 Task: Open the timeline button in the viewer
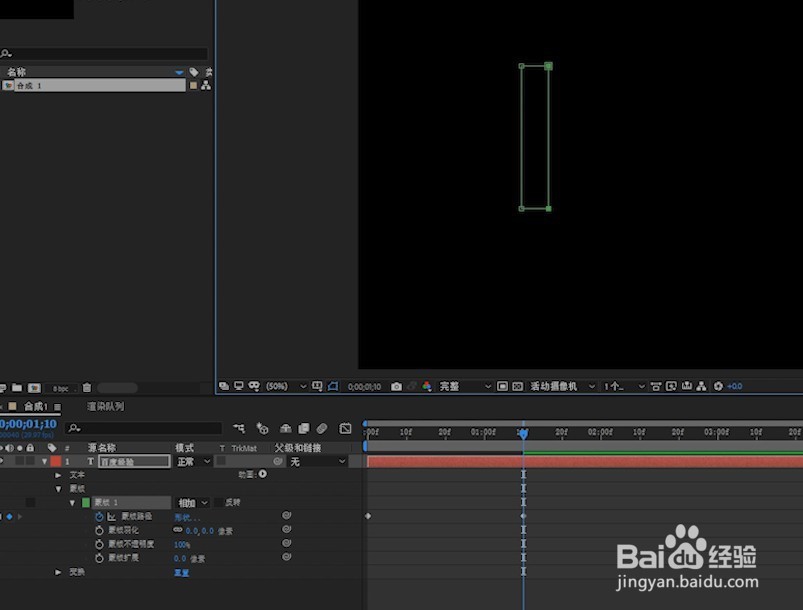click(x=687, y=386)
